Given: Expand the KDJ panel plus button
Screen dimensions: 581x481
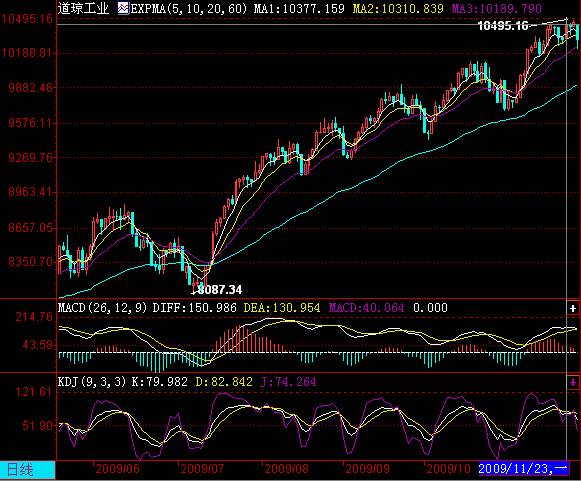Looking at the screenshot, I should coord(573,382).
